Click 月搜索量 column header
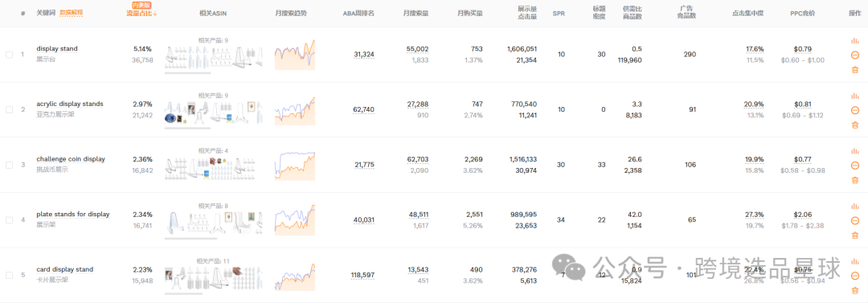This screenshot has height=303, width=868. pos(416,14)
